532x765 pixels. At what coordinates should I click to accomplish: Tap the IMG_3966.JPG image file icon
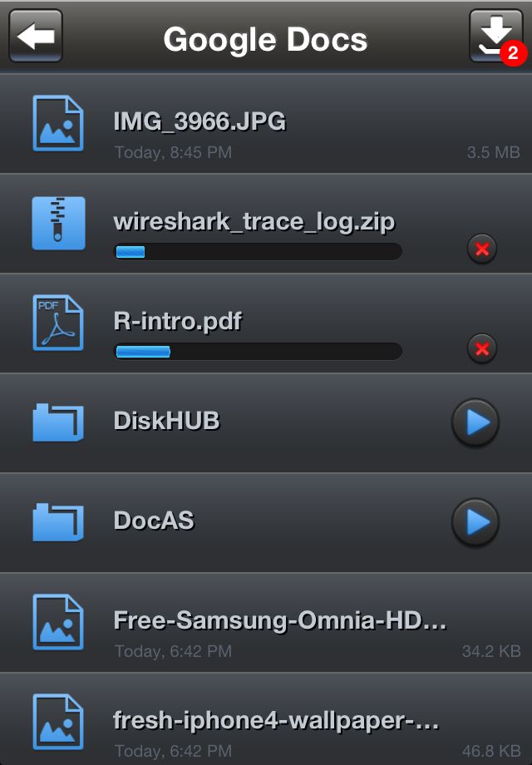click(x=58, y=123)
